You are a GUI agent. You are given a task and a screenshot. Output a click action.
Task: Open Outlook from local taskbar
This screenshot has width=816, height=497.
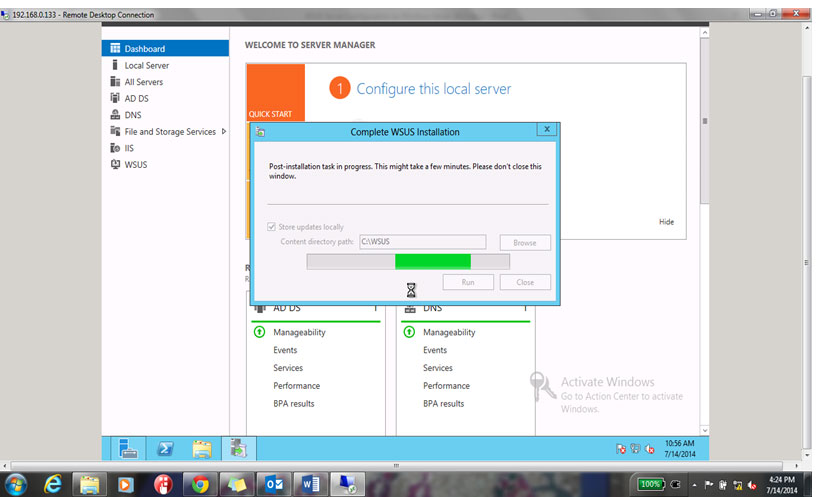pos(274,485)
